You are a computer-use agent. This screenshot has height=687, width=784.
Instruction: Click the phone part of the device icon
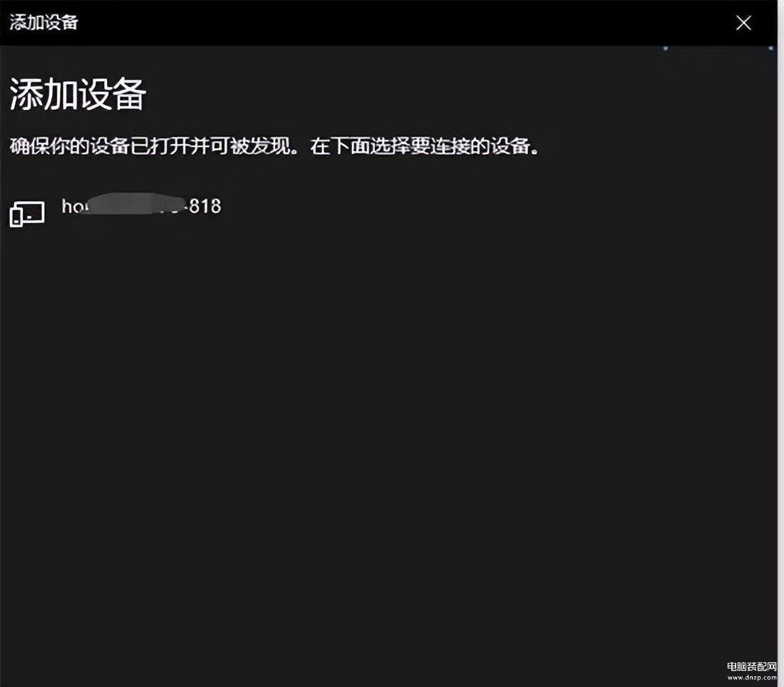tap(16, 217)
